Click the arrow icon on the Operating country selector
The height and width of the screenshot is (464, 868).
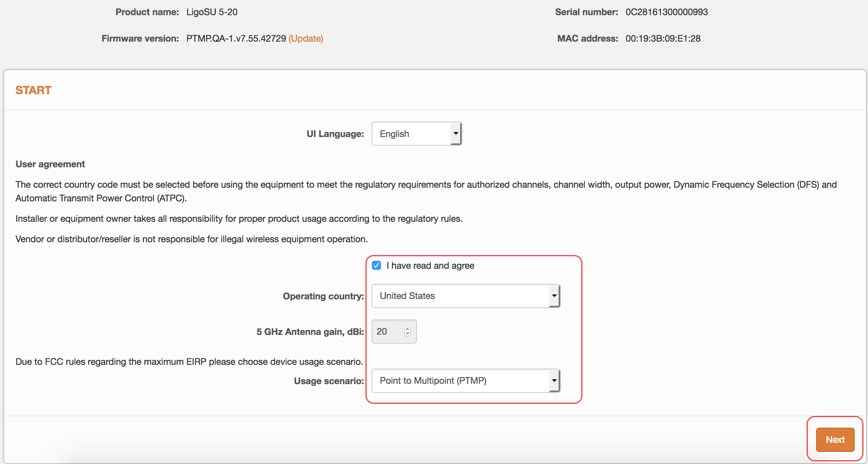tap(554, 296)
